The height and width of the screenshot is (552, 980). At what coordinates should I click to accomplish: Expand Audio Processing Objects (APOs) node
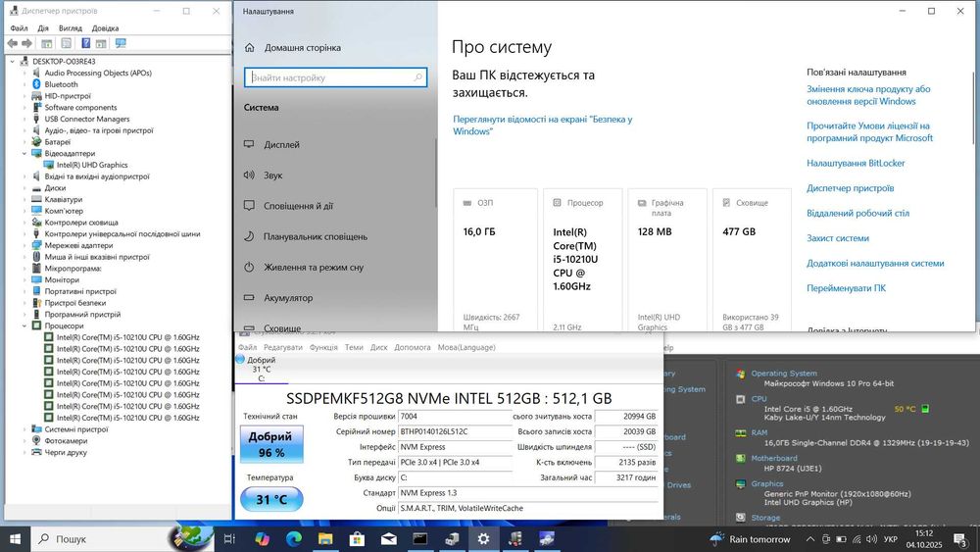24,74
